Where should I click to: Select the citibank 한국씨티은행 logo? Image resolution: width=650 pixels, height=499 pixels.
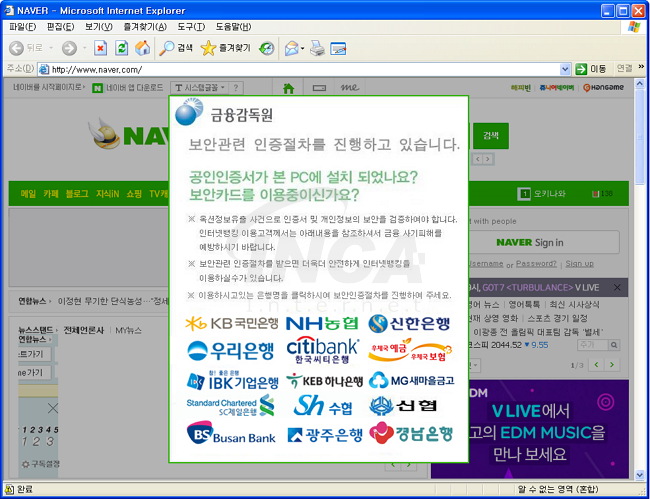pos(323,351)
